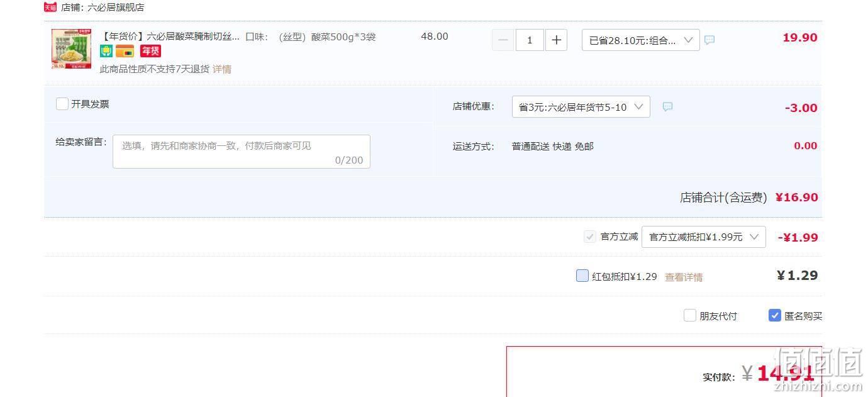Click the 实付款 label
Viewport: 868px width, 397px height.
click(719, 377)
